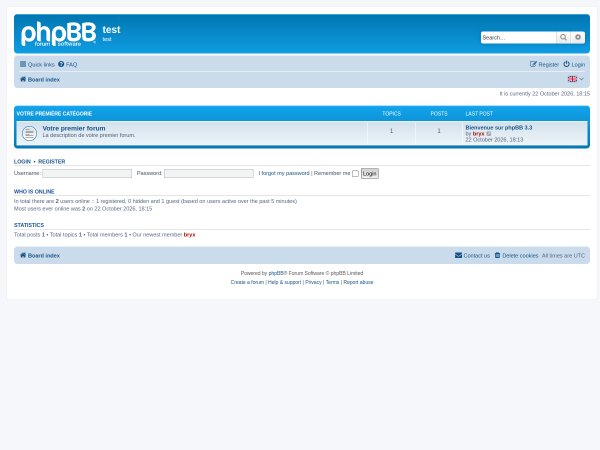Open the language flag dropdown
The width and height of the screenshot is (600, 450).
coord(576,79)
